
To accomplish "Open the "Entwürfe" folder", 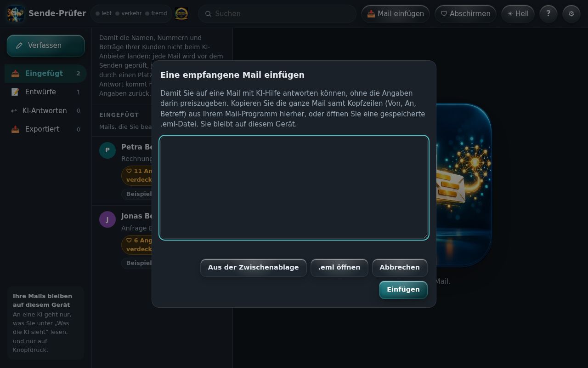I will point(45,92).
